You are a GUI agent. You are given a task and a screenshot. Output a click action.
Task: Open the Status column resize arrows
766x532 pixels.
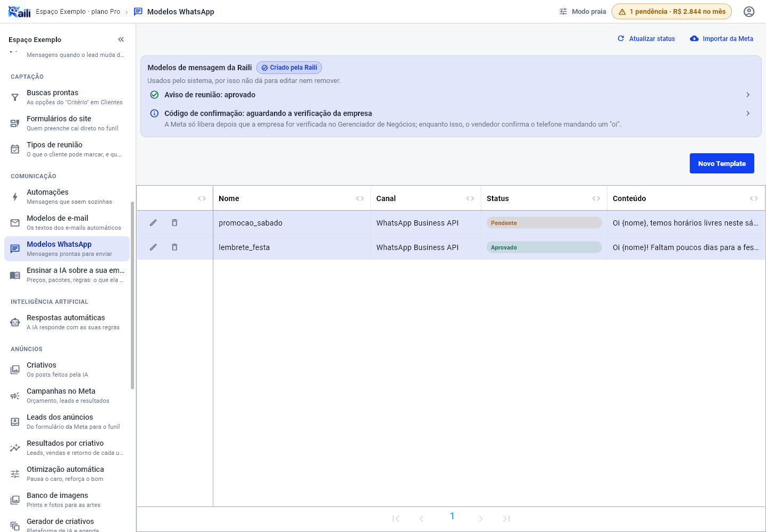pos(596,198)
